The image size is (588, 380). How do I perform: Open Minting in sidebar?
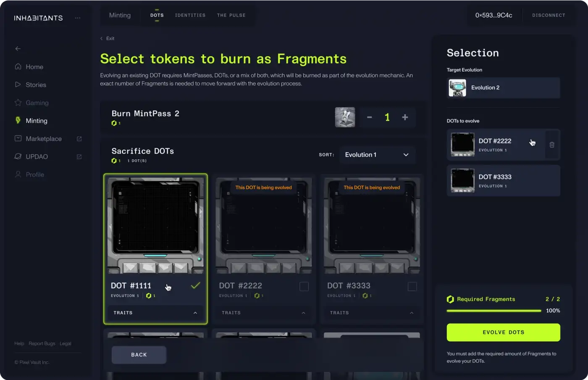(x=37, y=121)
